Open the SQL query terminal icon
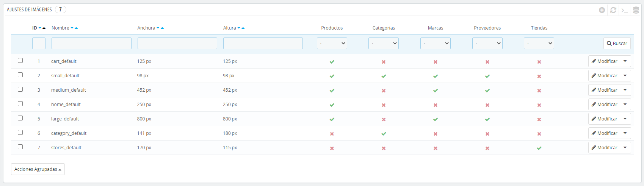Image resolution: width=644 pixels, height=186 pixels. tap(625, 10)
